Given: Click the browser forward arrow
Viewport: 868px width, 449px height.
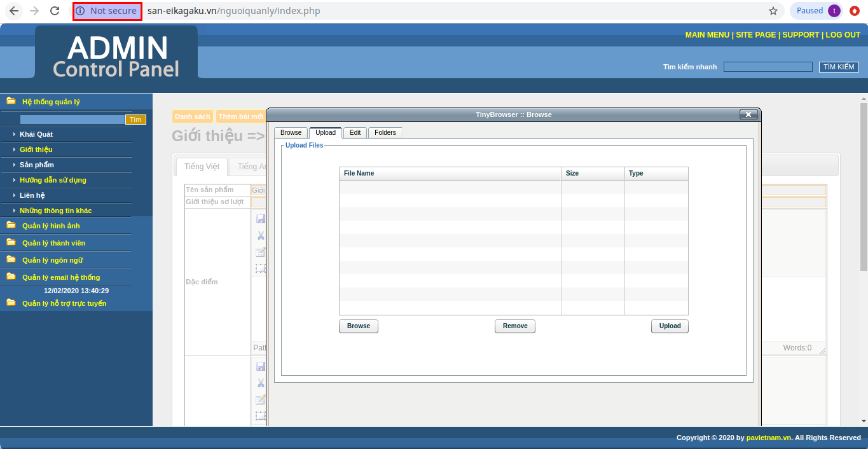Looking at the screenshot, I should [34, 11].
